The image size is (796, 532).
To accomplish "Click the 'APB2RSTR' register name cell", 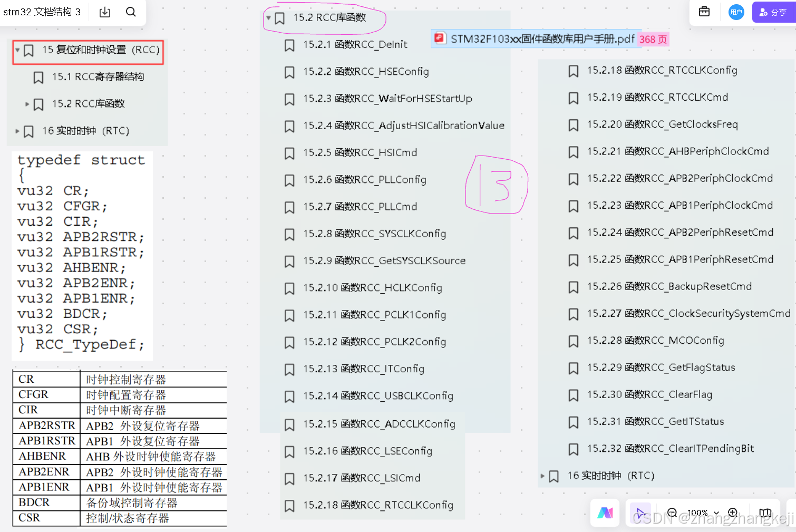I will [47, 425].
